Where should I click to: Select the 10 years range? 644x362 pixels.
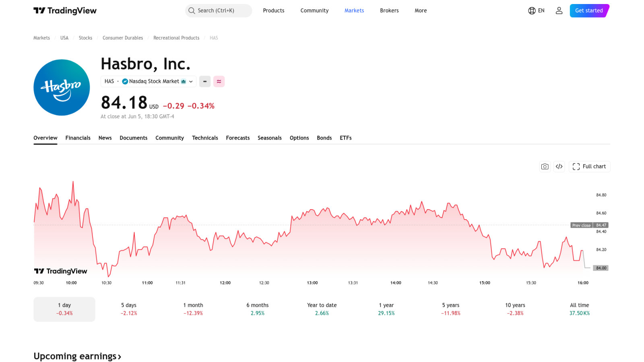point(515,309)
